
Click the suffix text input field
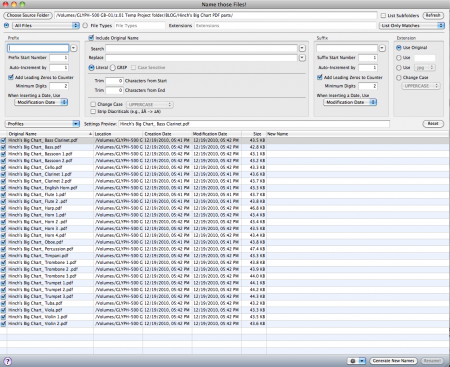[347, 48]
